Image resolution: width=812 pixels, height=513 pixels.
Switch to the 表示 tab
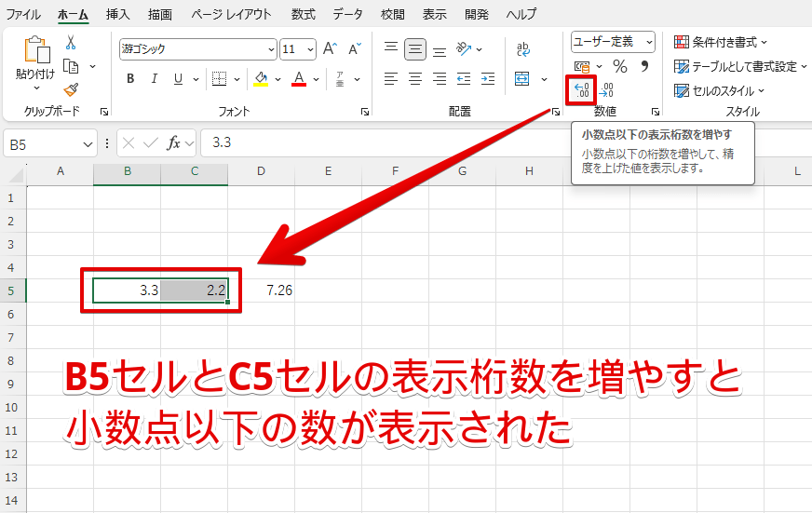435,14
